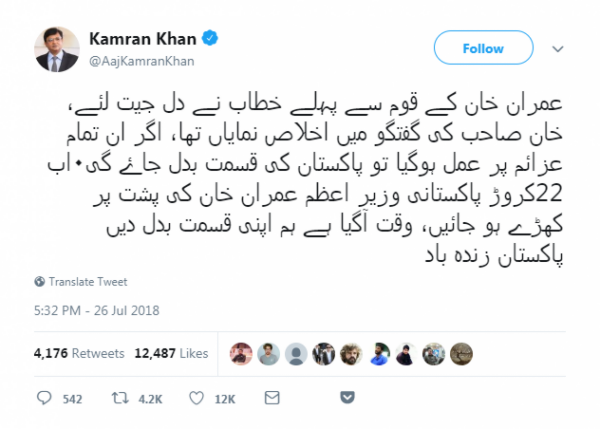This screenshot has height=429, width=600.
Task: Open the tweet options chevron menu
Action: pyautogui.click(x=558, y=49)
